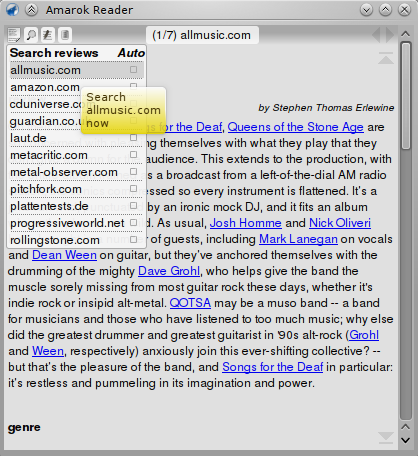Click the fourth toolbar icon beside crossed-lines icon

[x=65, y=35]
